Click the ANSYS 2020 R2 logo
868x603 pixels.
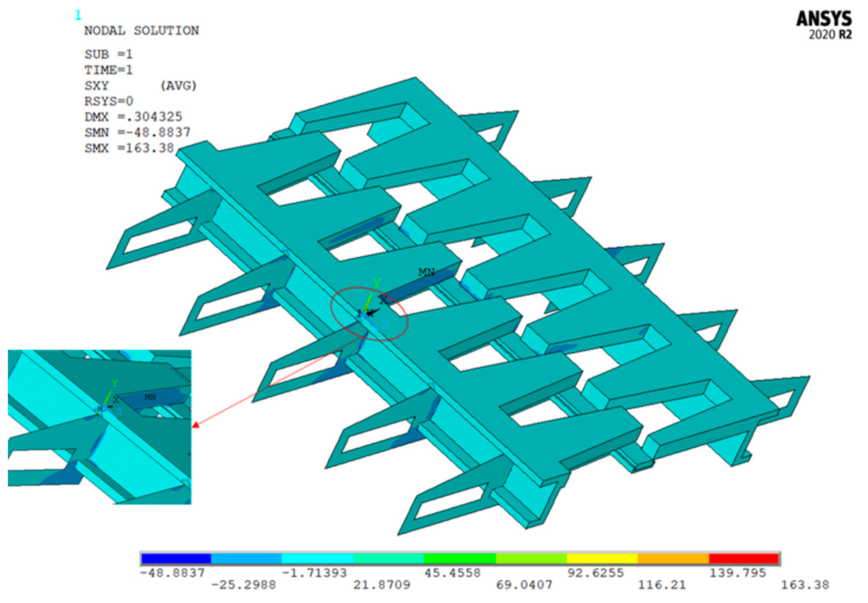click(823, 25)
